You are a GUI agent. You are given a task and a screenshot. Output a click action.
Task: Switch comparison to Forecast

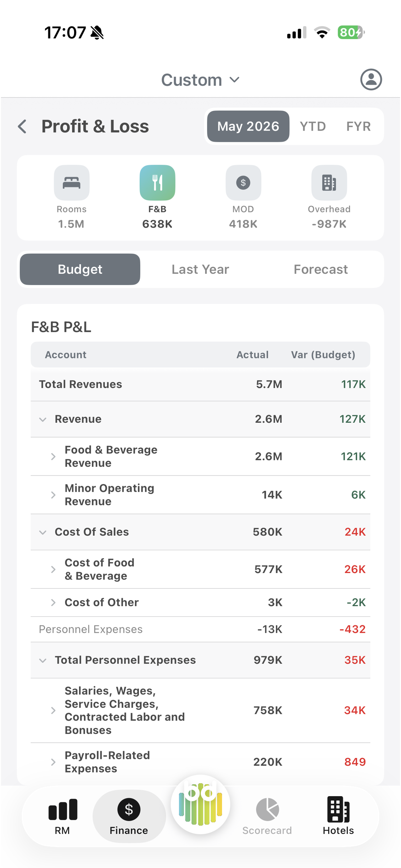coord(320,269)
